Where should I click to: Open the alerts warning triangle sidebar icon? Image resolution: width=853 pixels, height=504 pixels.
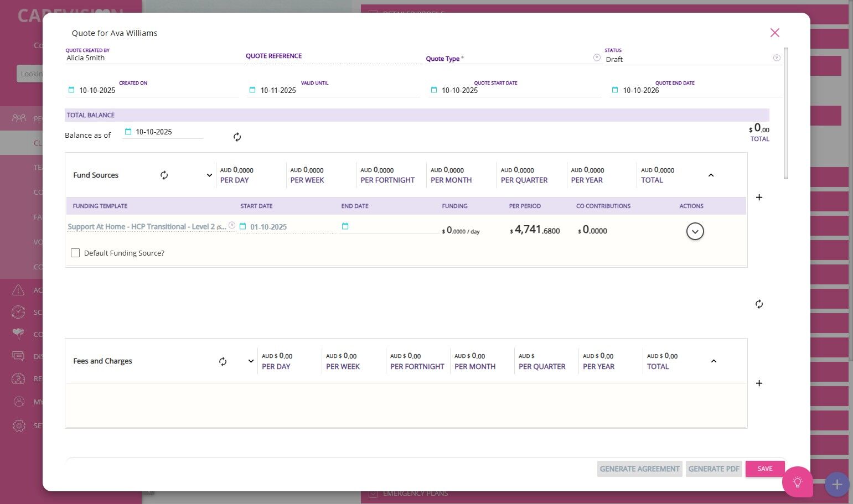[x=18, y=290]
